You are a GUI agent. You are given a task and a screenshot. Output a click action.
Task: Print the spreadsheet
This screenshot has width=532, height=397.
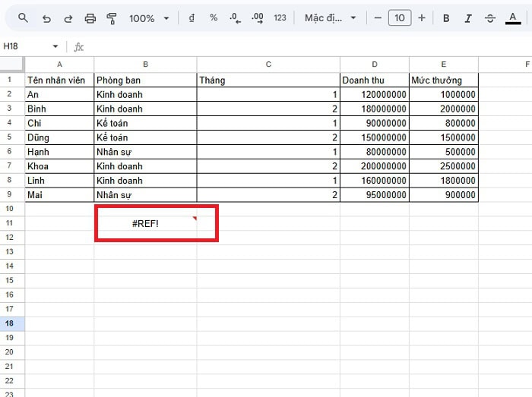(x=90, y=18)
